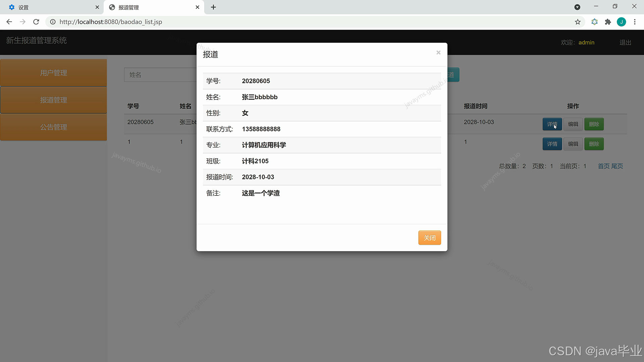Click 删除 in the second table row
Screen dimensions: 644x362
[594, 144]
